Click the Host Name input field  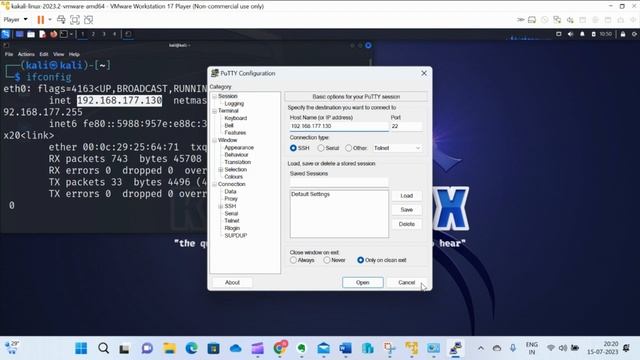click(339, 127)
